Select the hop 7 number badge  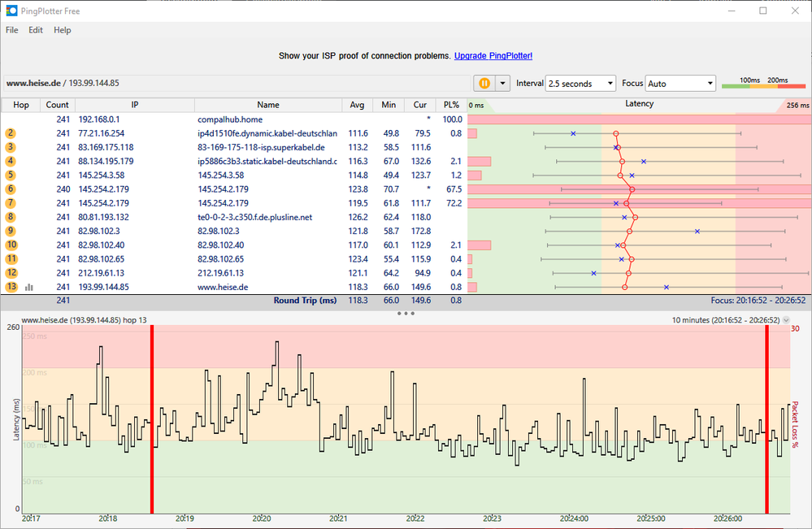pyautogui.click(x=11, y=203)
